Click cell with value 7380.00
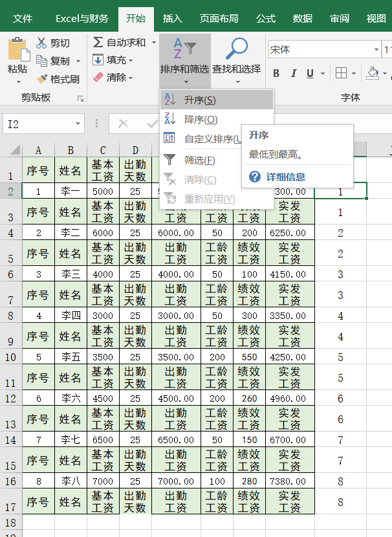The width and height of the screenshot is (392, 537). pyautogui.click(x=290, y=481)
